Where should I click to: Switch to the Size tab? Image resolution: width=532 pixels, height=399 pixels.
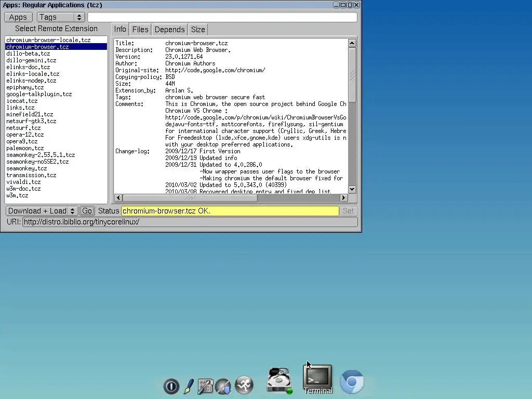click(198, 30)
